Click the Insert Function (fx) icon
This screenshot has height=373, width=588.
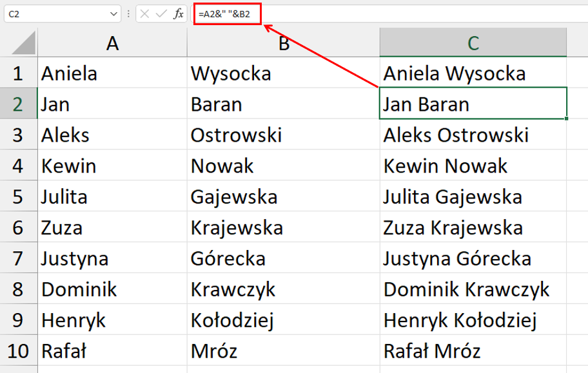point(179,12)
